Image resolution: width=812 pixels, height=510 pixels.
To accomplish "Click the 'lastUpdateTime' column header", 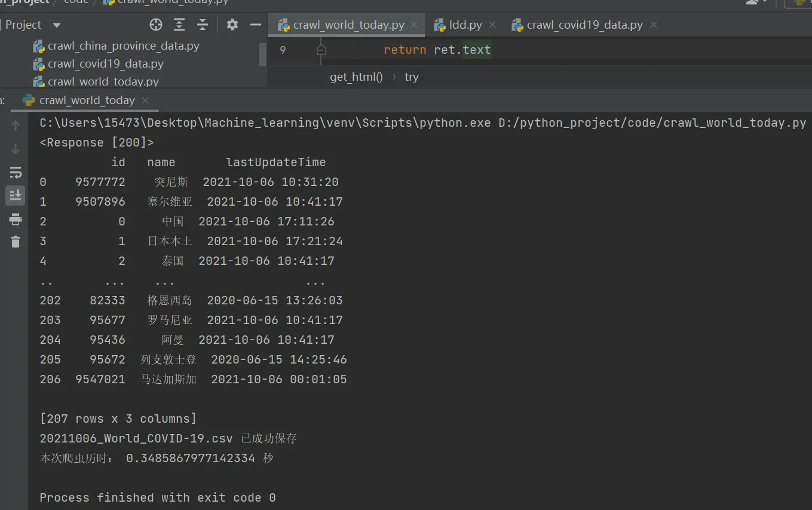I will point(276,163).
